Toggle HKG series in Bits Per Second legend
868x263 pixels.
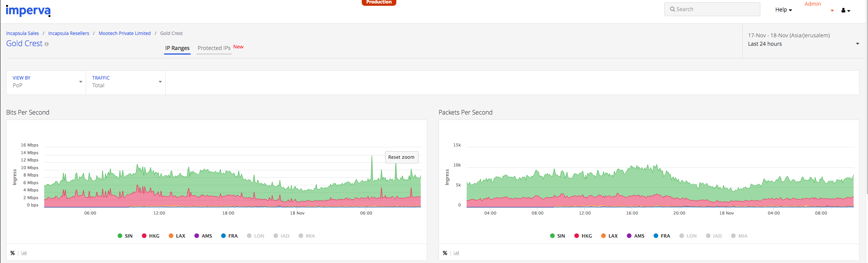click(x=151, y=236)
